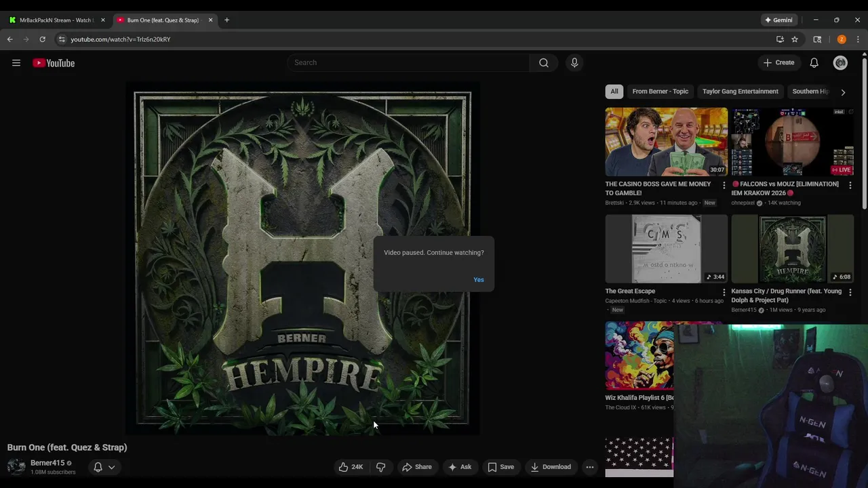Open Berner415 channel avatar
This screenshot has width=868, height=488.
click(x=16, y=467)
